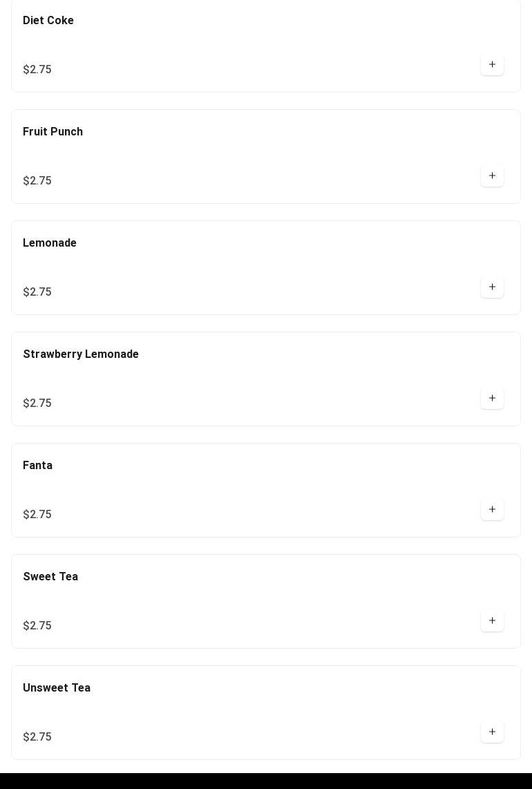
Task: Select the price below Strawberry Lemonade
Action: [37, 403]
